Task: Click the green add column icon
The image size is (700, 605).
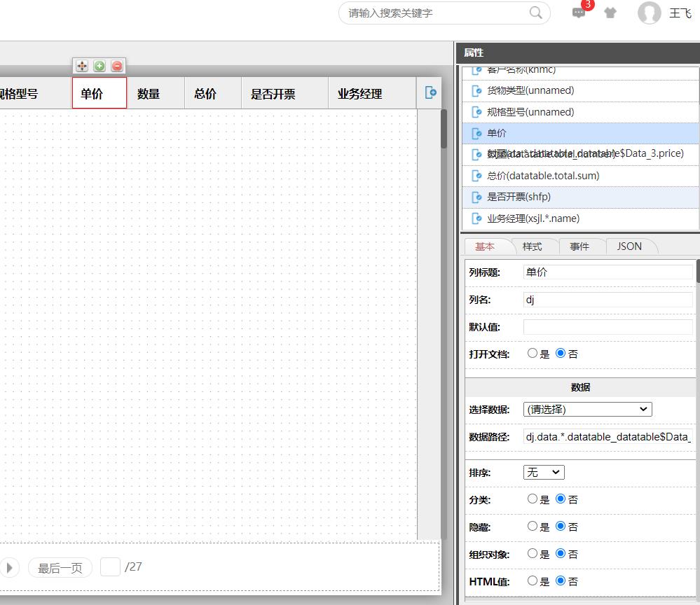Action: pos(99,66)
